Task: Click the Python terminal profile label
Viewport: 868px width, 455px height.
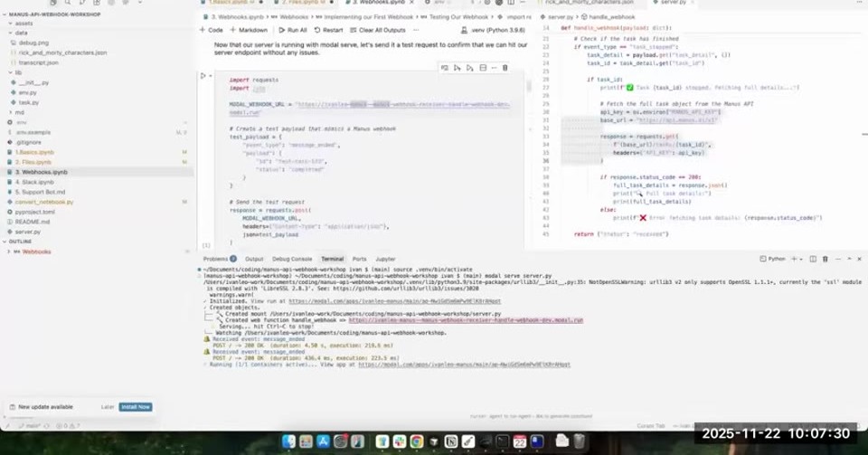Action: point(773,259)
